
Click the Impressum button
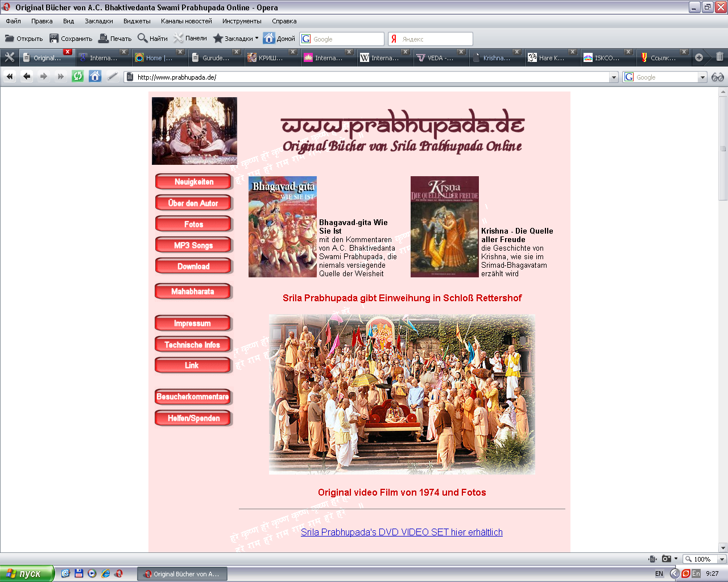193,323
